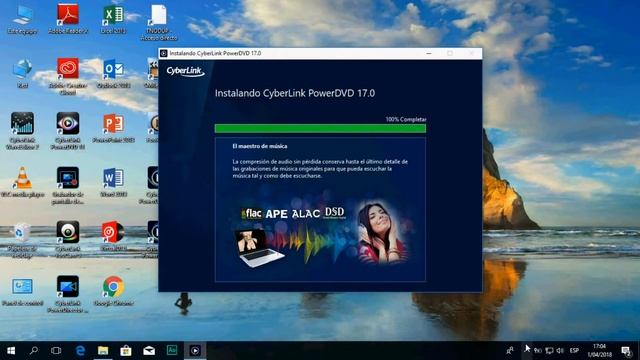Launch CyberLink WaveEditor desktop shortcut
The width and height of the screenshot is (640, 360).
(x=22, y=131)
